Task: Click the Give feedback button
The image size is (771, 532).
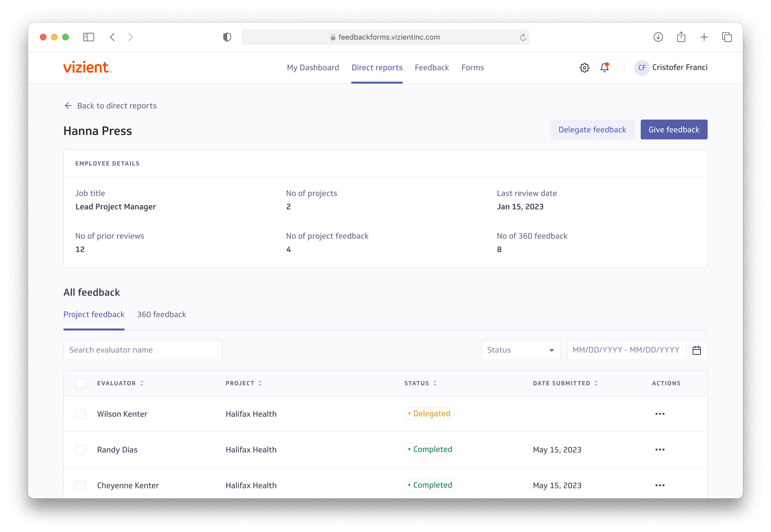Action: click(674, 129)
